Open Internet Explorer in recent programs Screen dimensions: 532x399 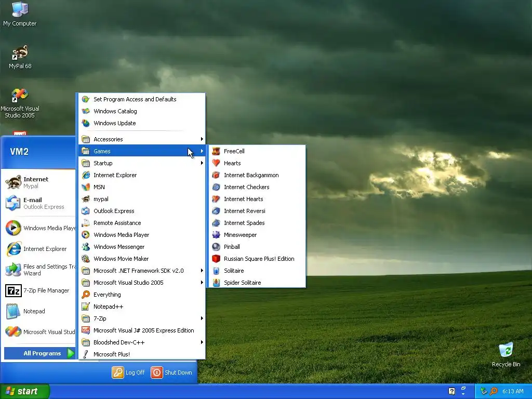tap(39, 249)
